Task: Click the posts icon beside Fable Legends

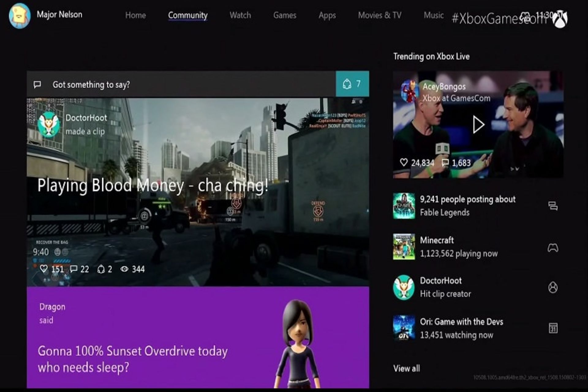Action: tap(553, 206)
